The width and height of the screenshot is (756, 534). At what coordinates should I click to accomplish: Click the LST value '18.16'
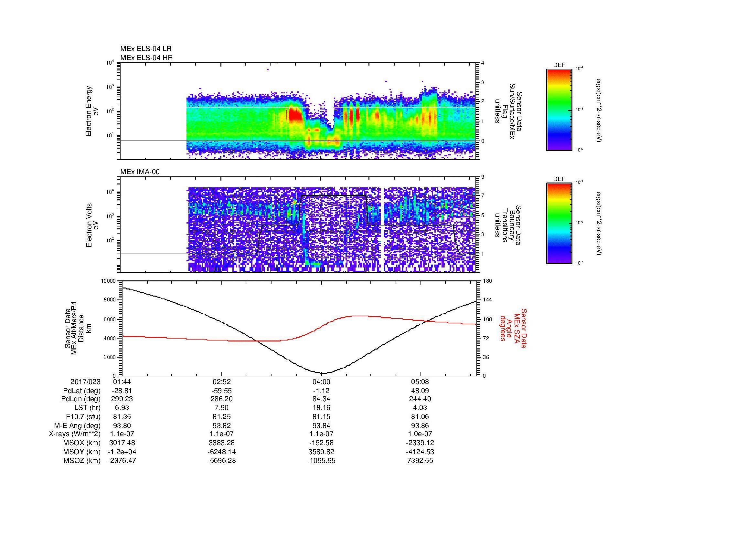[321, 408]
